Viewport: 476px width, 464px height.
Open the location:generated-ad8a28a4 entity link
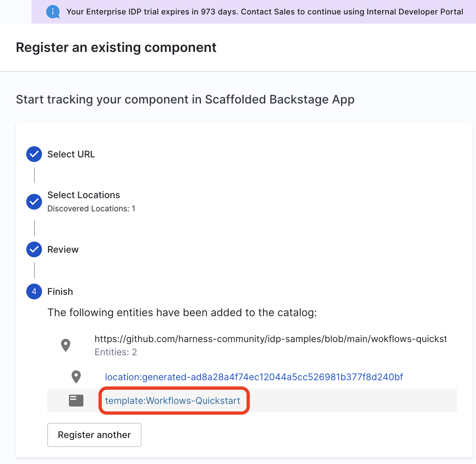click(x=254, y=377)
